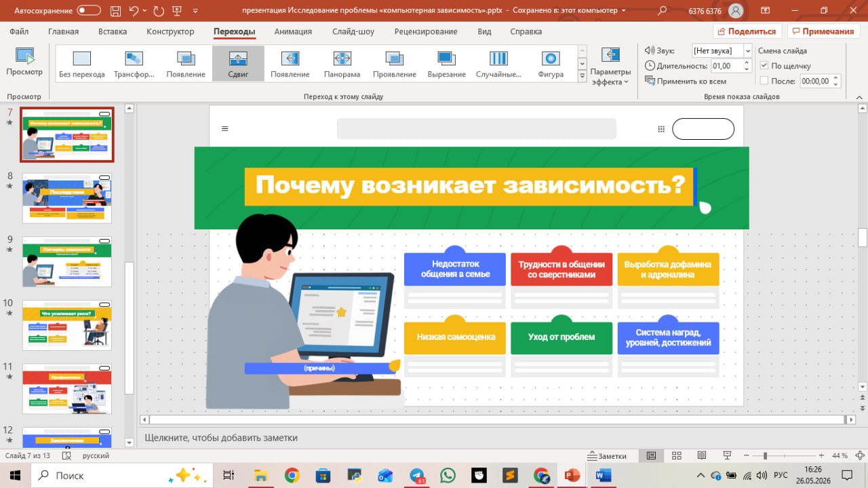Click the fit slide to window icon

coord(859,455)
